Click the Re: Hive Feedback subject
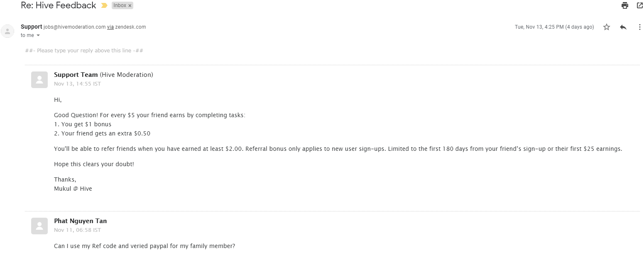Image resolution: width=644 pixels, height=258 pixels. coord(58,6)
